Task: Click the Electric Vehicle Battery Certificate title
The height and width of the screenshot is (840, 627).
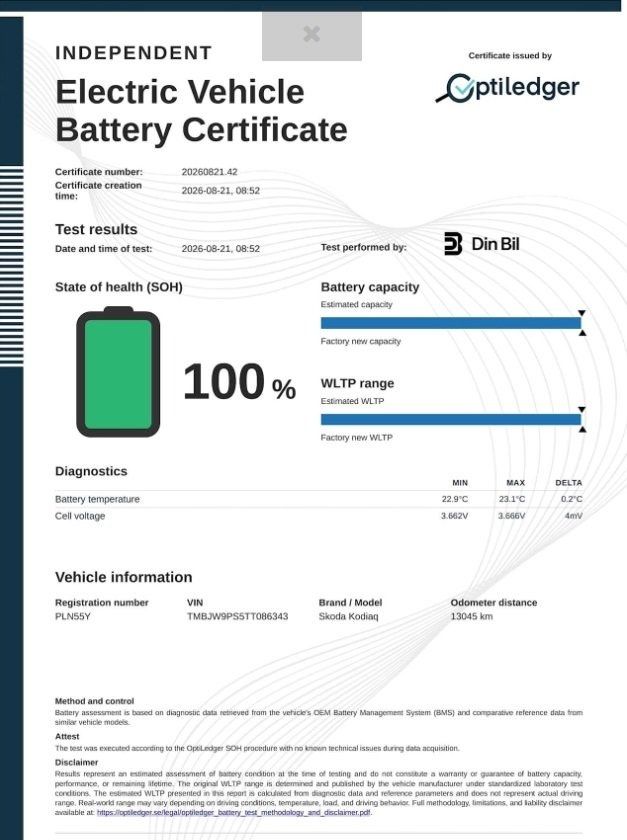Action: pos(201,111)
